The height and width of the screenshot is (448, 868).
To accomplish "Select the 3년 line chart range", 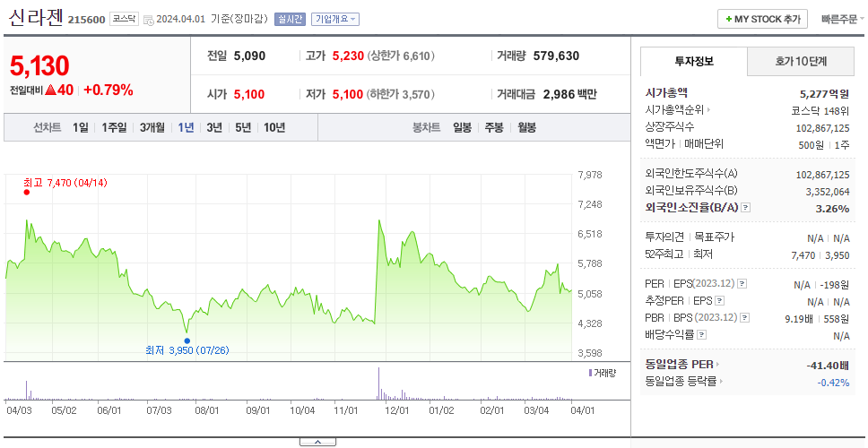I will (x=214, y=128).
